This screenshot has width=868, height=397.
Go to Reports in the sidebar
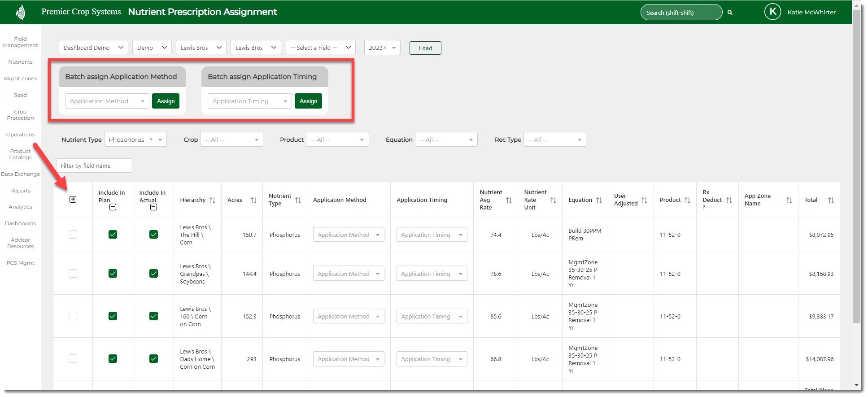pyautogui.click(x=21, y=191)
